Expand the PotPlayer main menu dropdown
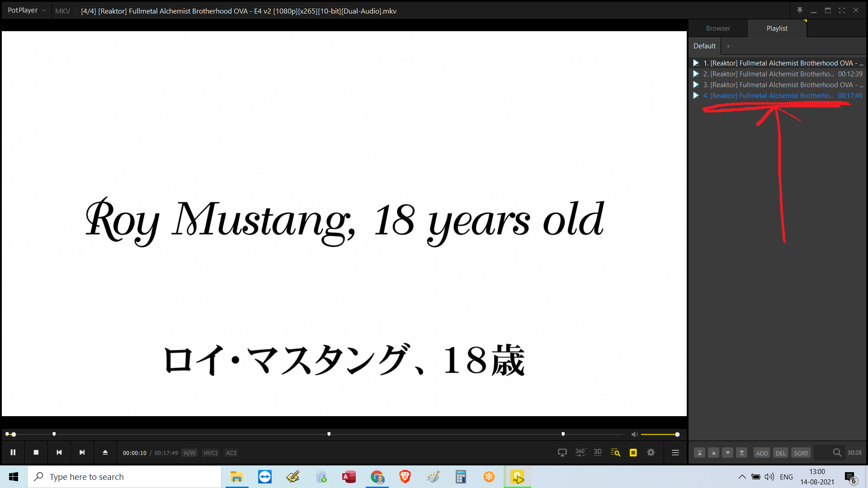The height and width of the screenshot is (488, 868). 27,10
